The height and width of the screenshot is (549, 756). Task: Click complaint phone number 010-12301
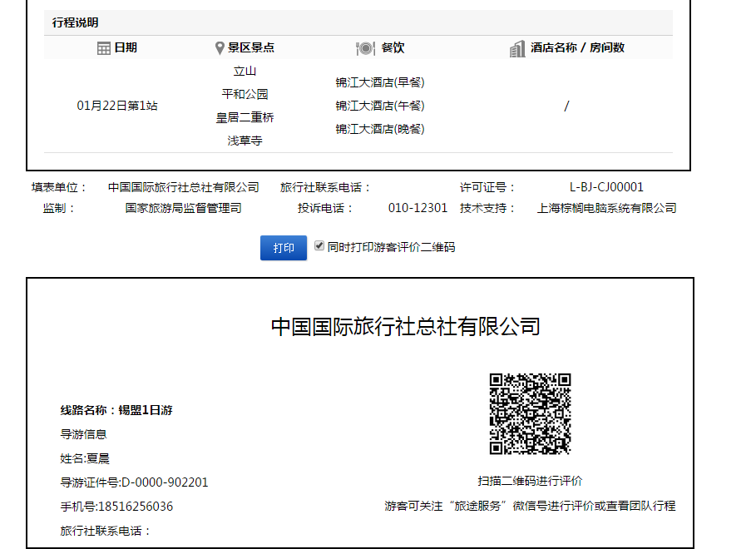[x=418, y=208]
